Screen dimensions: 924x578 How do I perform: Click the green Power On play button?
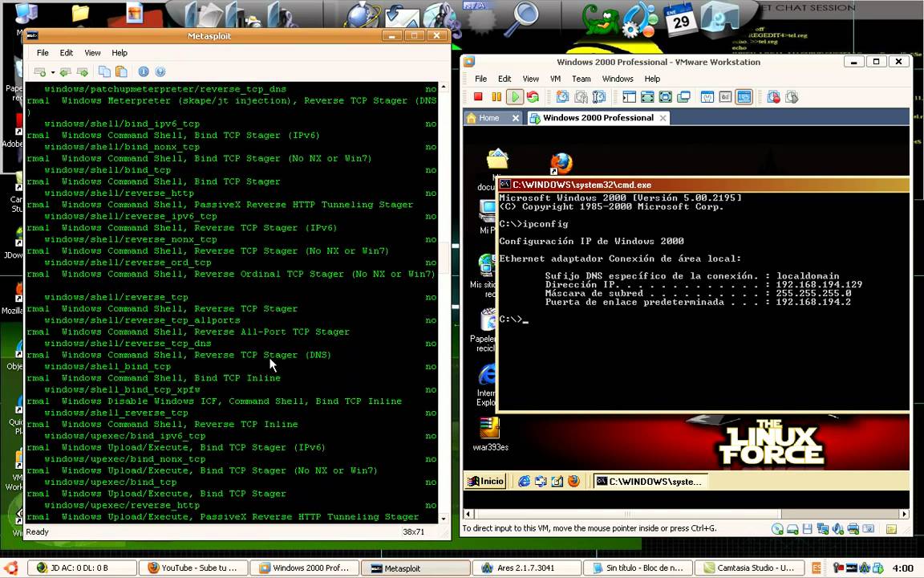(x=514, y=96)
